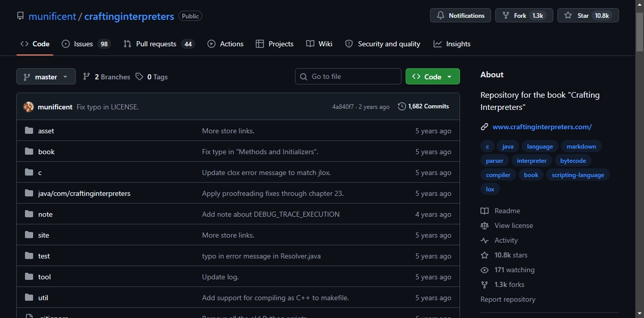Click the magnifier icon in Go to file
The width and height of the screenshot is (644, 318).
pos(304,76)
